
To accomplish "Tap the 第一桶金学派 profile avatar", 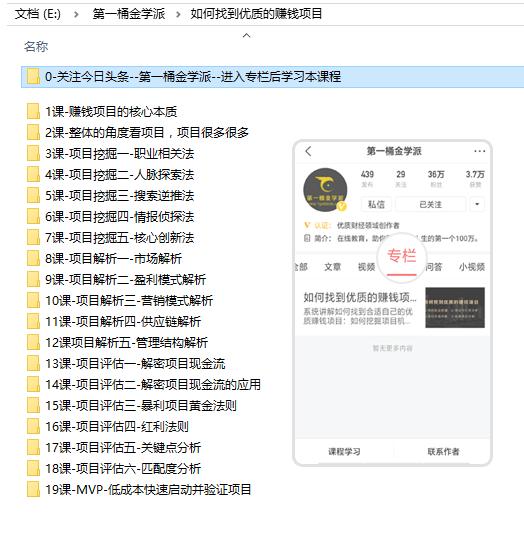I will point(325,189).
